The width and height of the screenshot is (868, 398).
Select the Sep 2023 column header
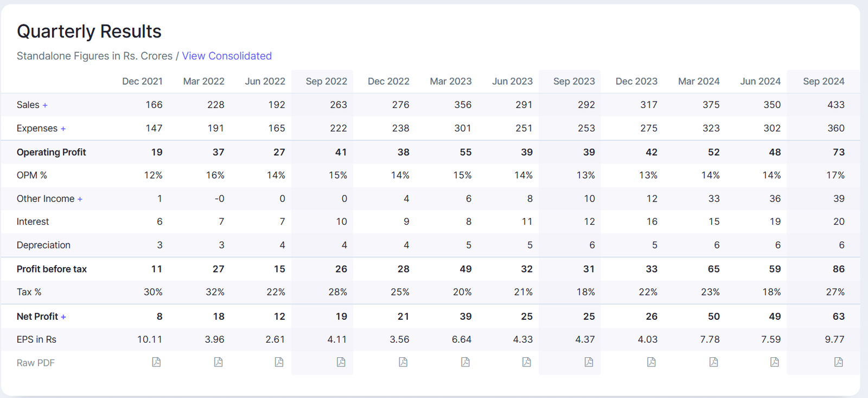click(x=574, y=81)
